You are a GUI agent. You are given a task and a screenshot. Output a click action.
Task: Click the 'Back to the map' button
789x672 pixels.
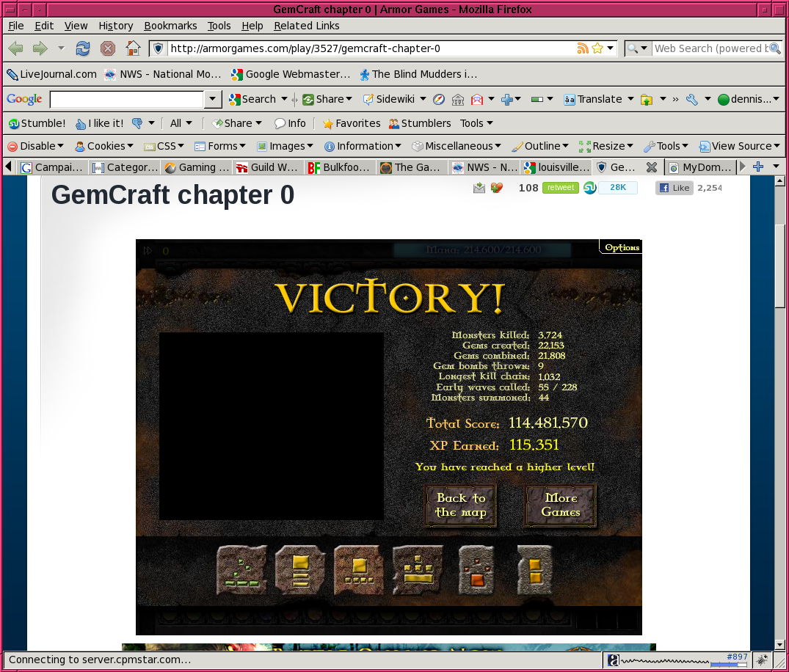pos(461,505)
